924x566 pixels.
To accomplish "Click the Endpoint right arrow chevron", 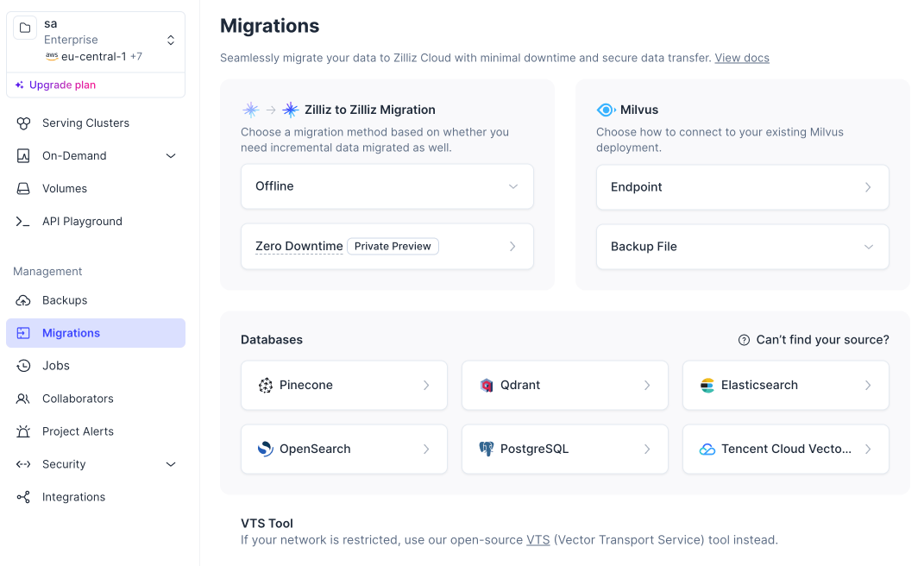I will (x=868, y=187).
